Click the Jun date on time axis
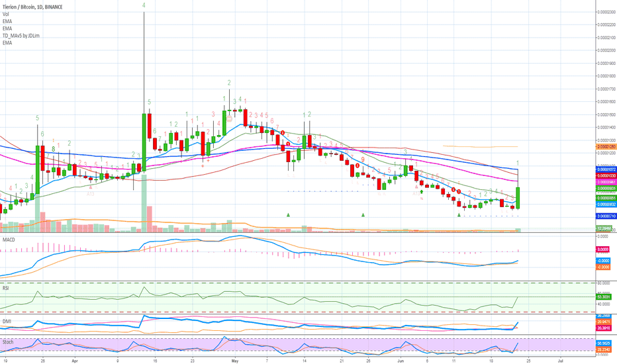617x364 pixels. 401,360
